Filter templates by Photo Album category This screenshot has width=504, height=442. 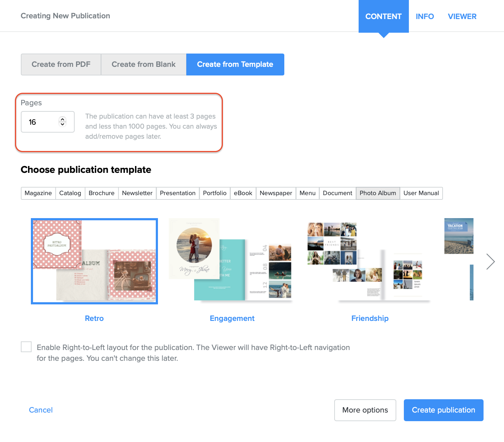coord(378,193)
